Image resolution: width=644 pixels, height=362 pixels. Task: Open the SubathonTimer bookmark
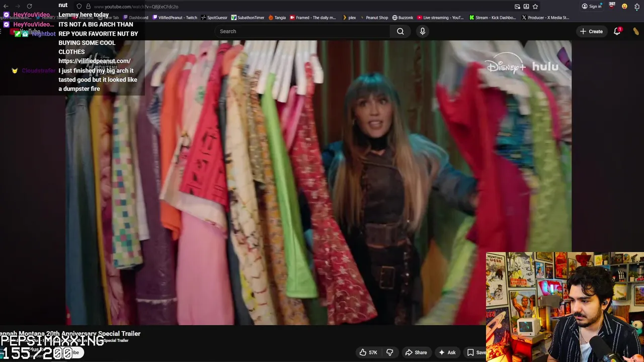coord(248,18)
